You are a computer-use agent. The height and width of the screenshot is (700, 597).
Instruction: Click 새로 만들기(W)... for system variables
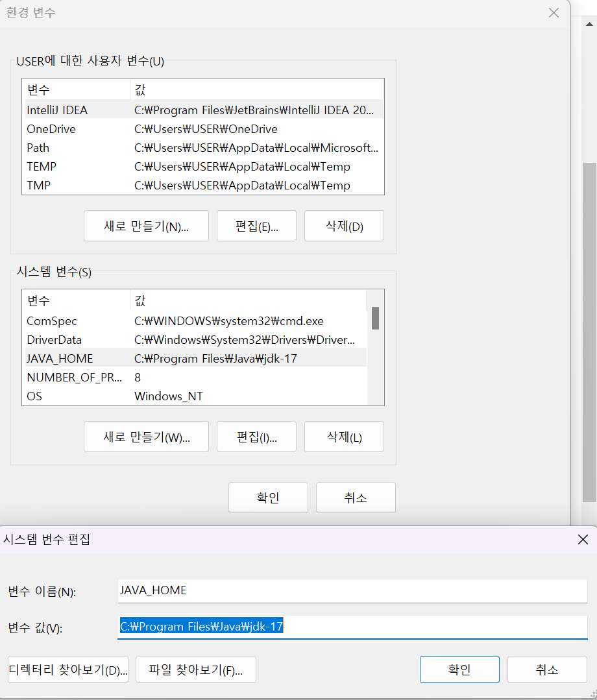pos(146,437)
